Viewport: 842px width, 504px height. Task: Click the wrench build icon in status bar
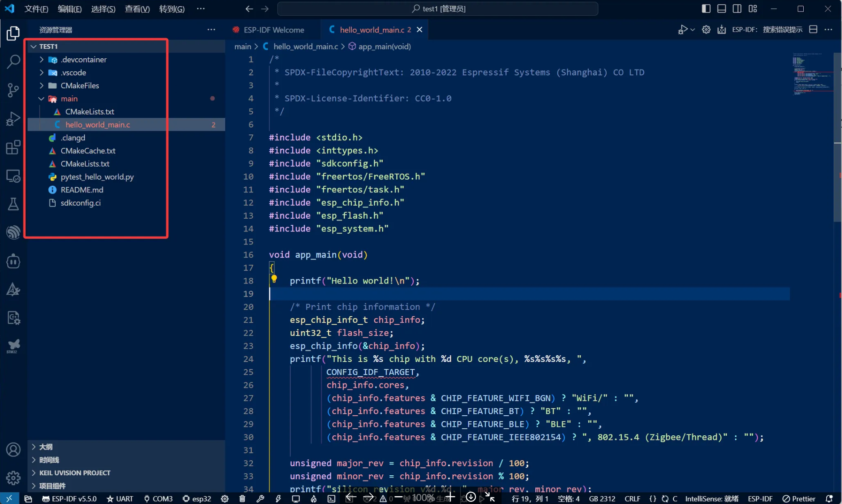coord(260,499)
